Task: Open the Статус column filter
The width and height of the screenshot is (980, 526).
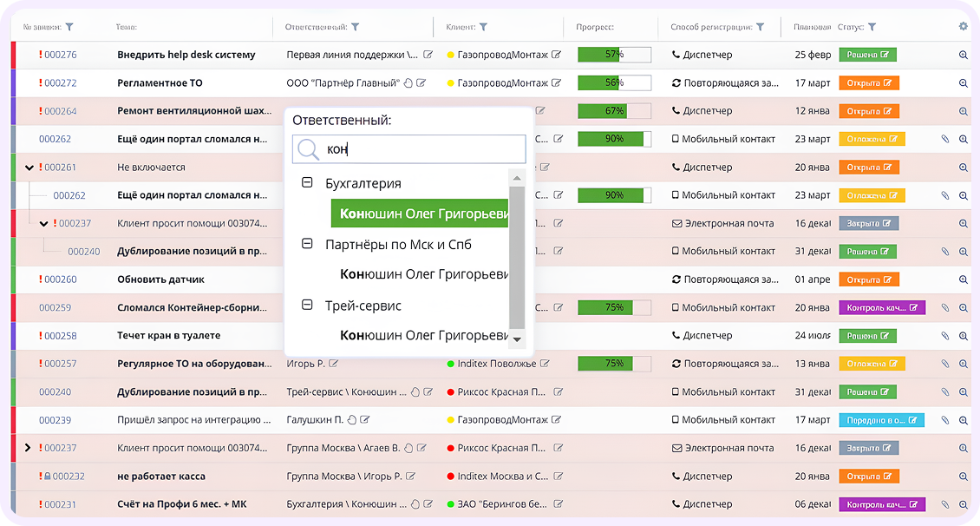Action: click(872, 27)
